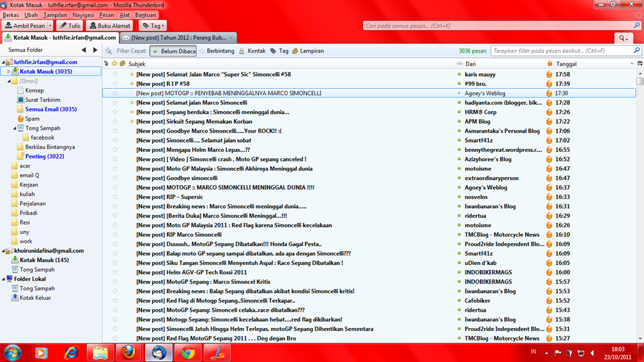The width and height of the screenshot is (644, 362).
Task: Star the "R I P #58" message
Action: [x=115, y=84]
